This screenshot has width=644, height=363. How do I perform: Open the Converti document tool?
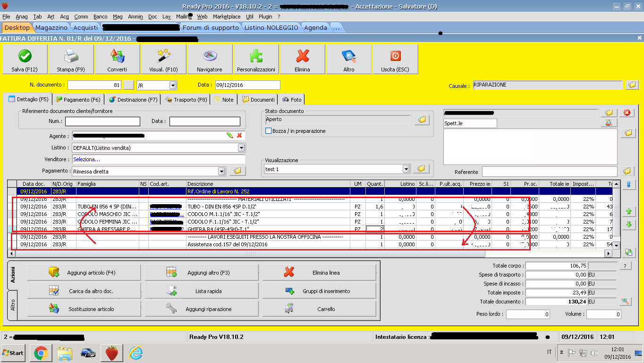(117, 60)
